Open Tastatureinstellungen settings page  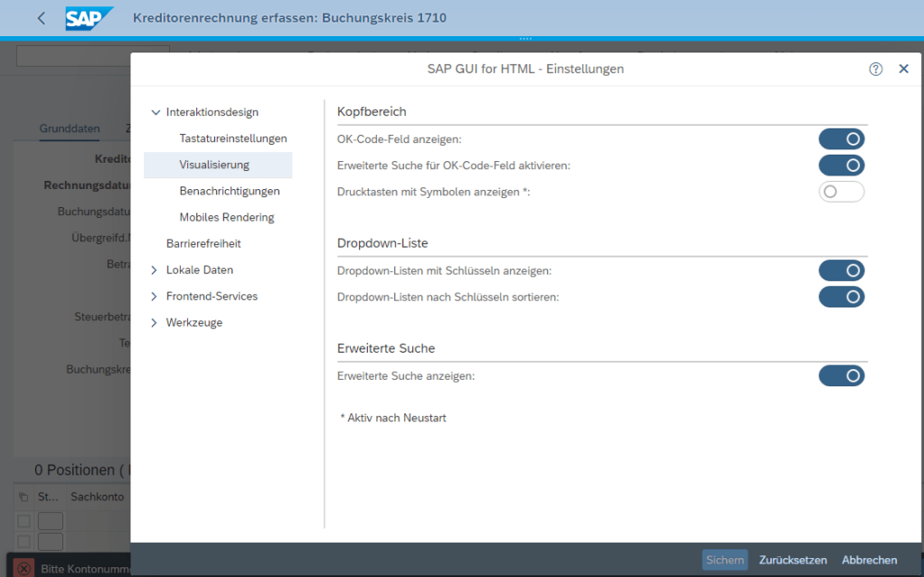(232, 138)
